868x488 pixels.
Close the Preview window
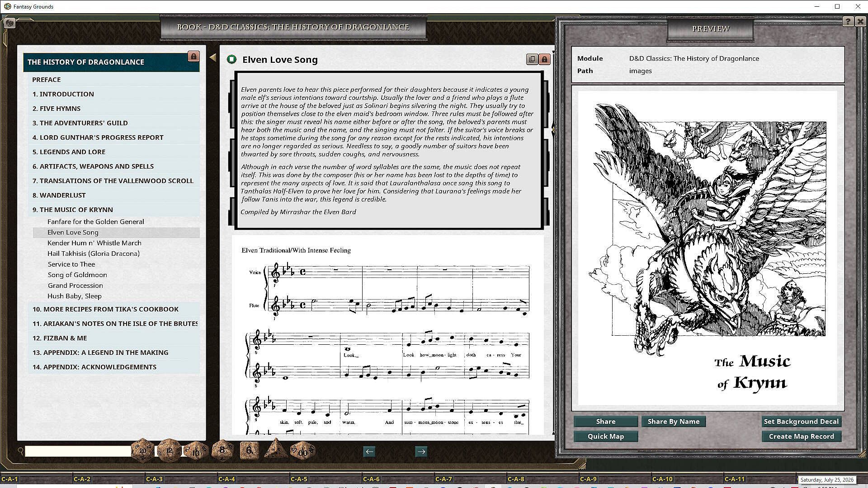[x=860, y=21]
